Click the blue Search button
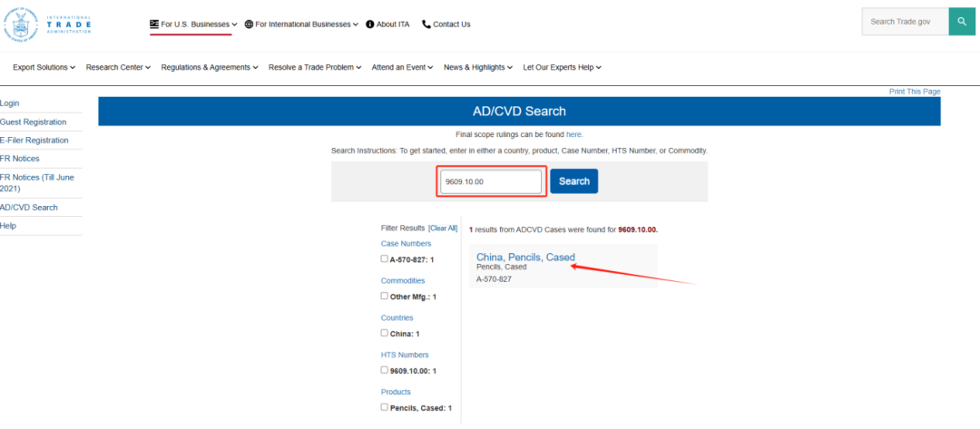This screenshot has width=980, height=429. 573,181
